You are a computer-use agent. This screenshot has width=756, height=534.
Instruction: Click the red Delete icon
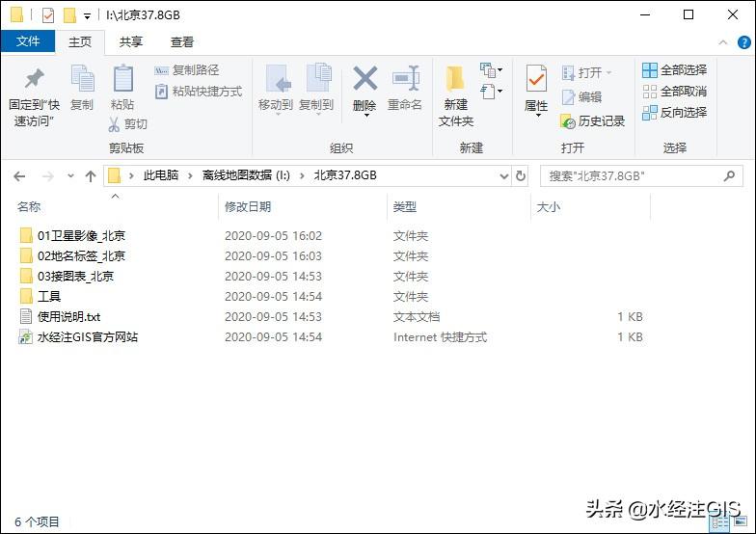pyautogui.click(x=364, y=80)
